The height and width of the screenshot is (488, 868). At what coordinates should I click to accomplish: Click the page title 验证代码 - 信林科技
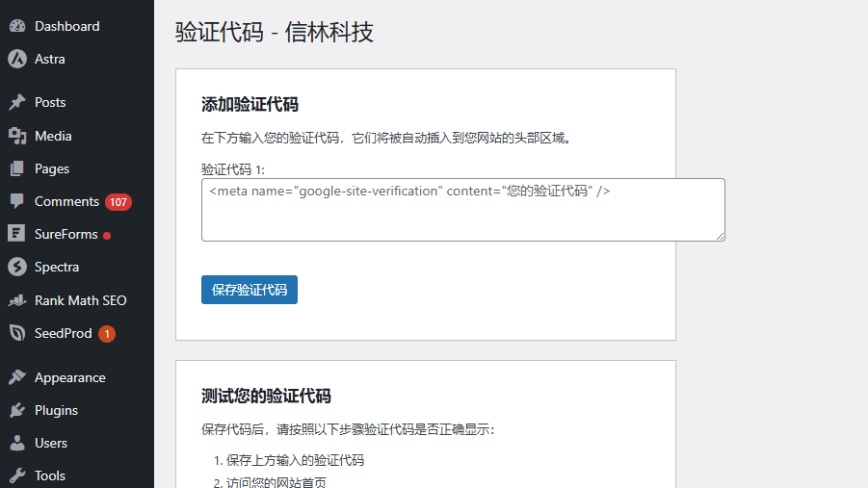point(274,32)
